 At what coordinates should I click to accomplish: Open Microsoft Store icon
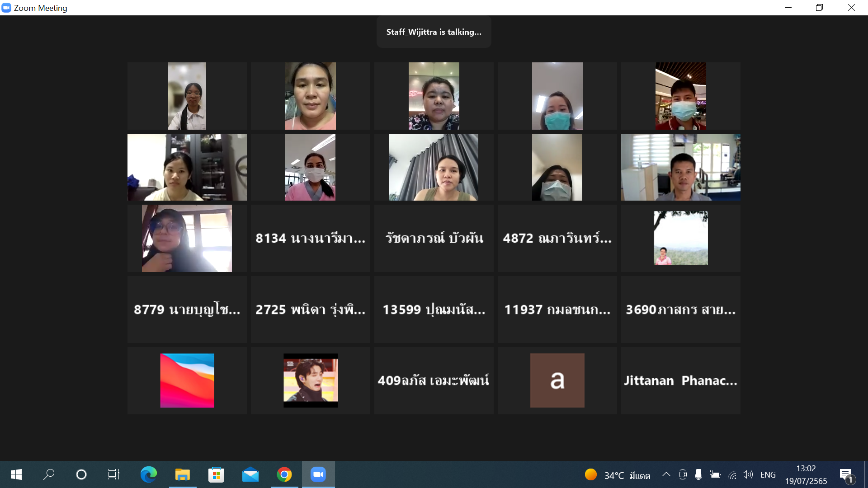coord(216,474)
